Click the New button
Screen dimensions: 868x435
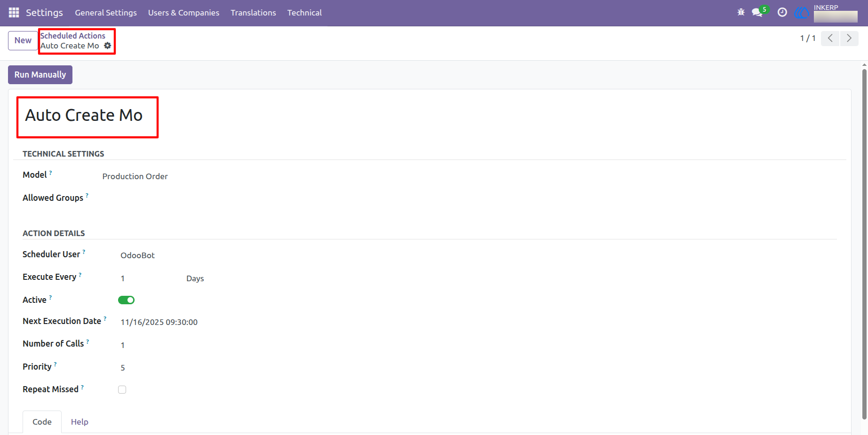(23, 40)
